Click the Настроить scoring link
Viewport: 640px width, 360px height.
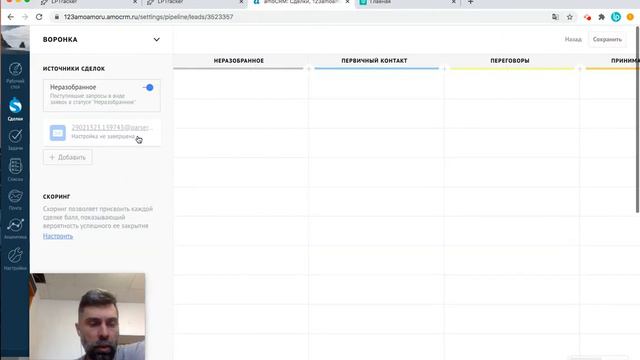coord(58,236)
